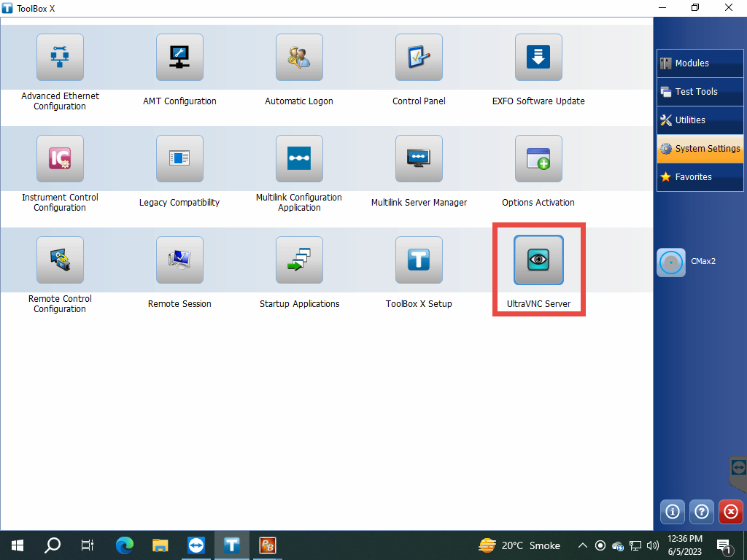Launch the CMax2 application
747x560 pixels.
tap(671, 262)
